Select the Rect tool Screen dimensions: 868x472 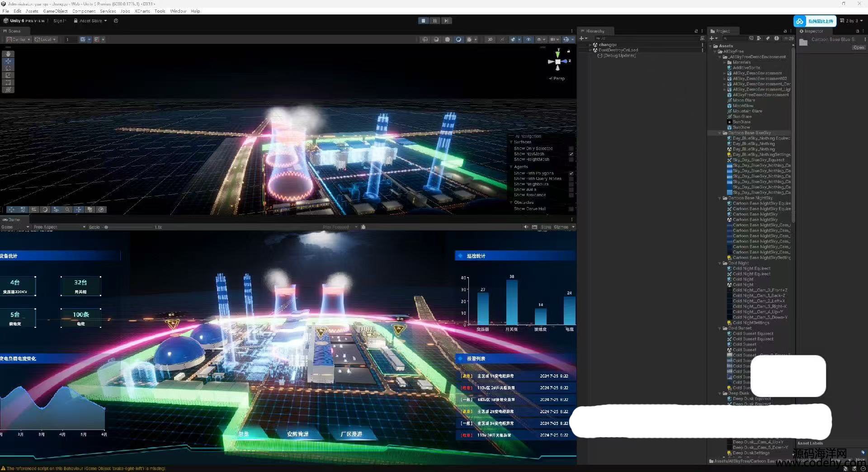[x=8, y=83]
